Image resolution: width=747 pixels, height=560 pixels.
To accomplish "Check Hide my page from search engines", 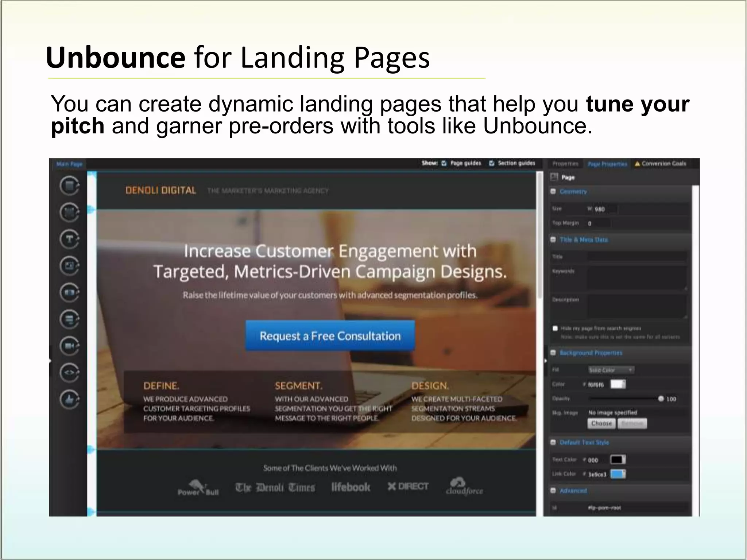I will pos(555,328).
